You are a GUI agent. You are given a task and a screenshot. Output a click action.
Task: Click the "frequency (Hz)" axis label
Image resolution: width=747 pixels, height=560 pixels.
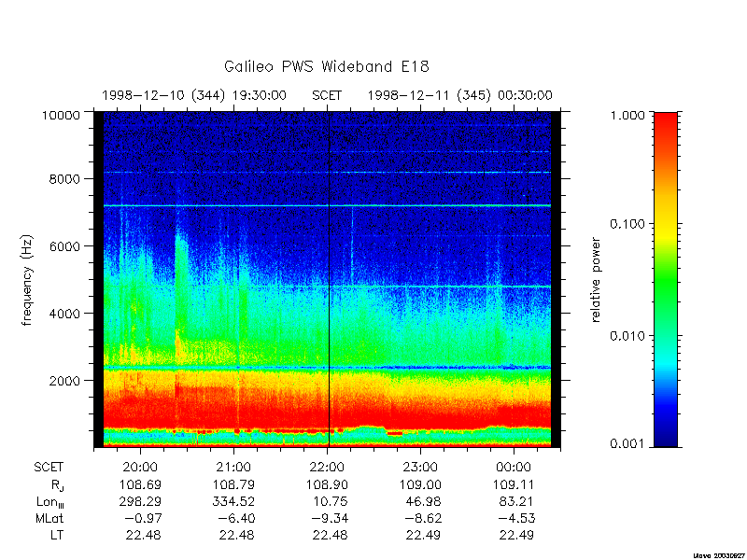click(27, 280)
